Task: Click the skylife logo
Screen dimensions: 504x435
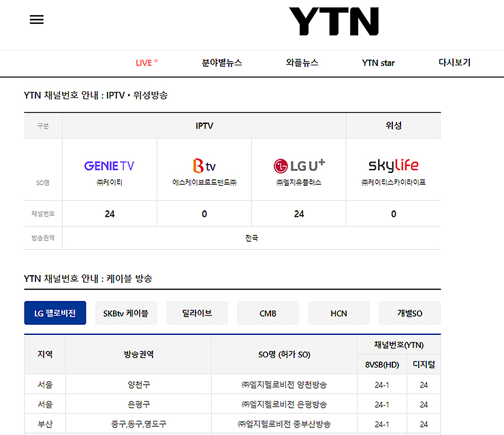Action: (x=394, y=165)
